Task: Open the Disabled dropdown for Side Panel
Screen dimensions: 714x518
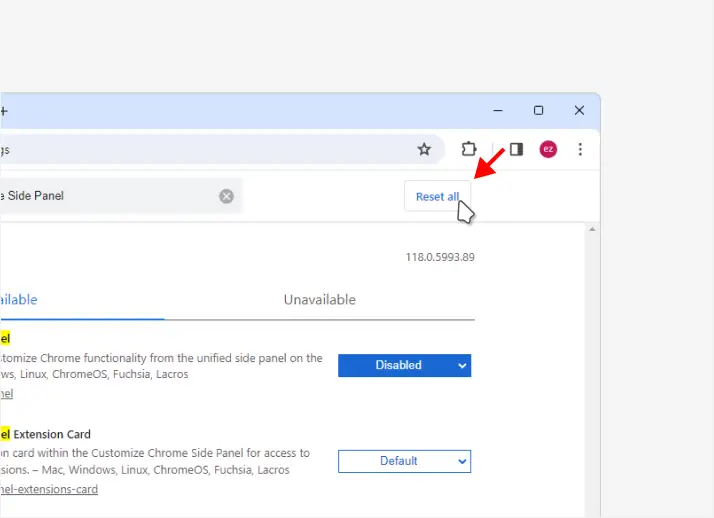Action: click(404, 365)
